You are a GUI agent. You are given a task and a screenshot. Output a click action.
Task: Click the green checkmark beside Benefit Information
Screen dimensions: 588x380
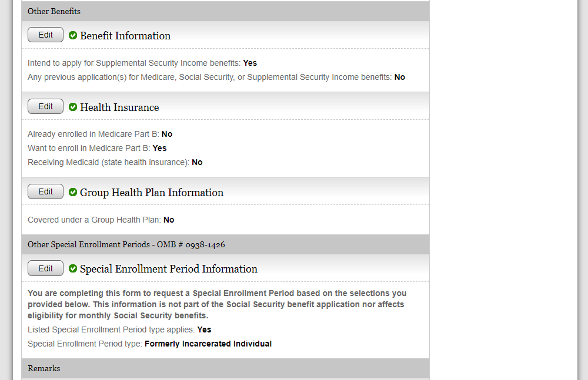(x=73, y=36)
